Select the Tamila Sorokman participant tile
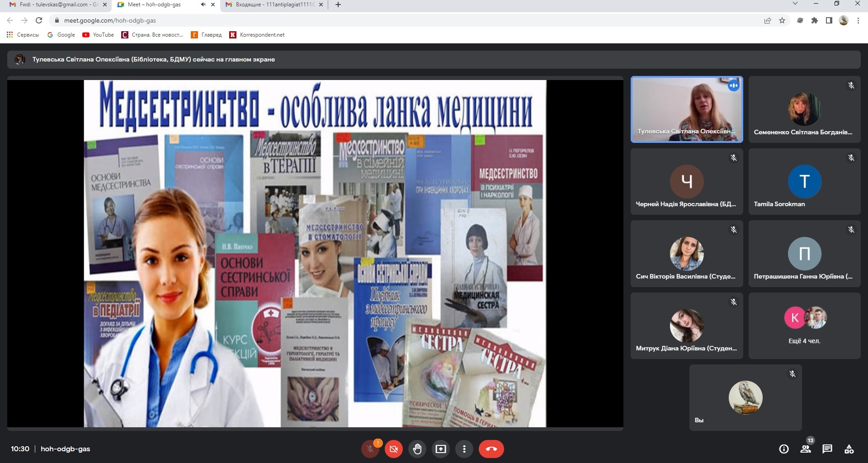 [804, 181]
